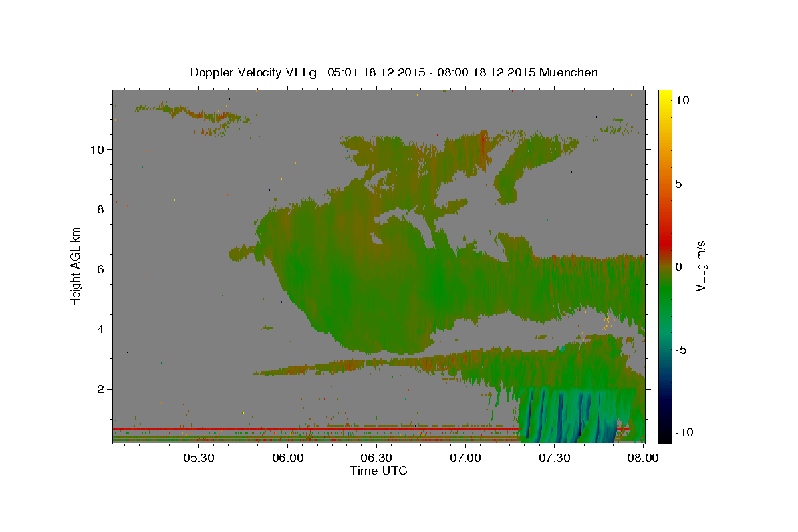This screenshot has height=532, width=798.
Task: Click the height tick label 2
Action: click(x=102, y=389)
